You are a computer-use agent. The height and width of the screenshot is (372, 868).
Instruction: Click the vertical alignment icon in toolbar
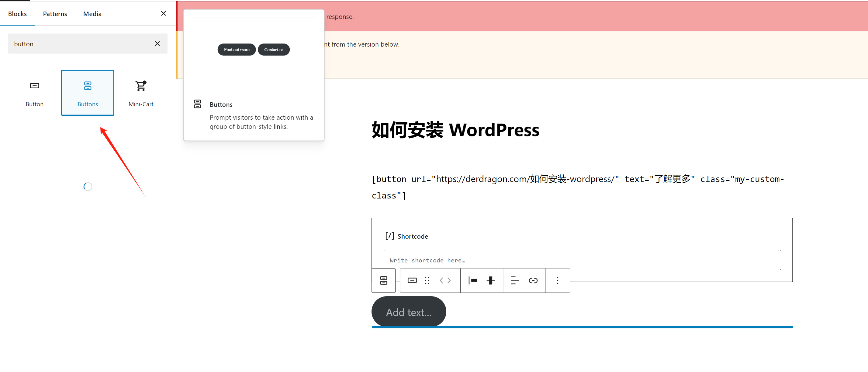click(491, 280)
